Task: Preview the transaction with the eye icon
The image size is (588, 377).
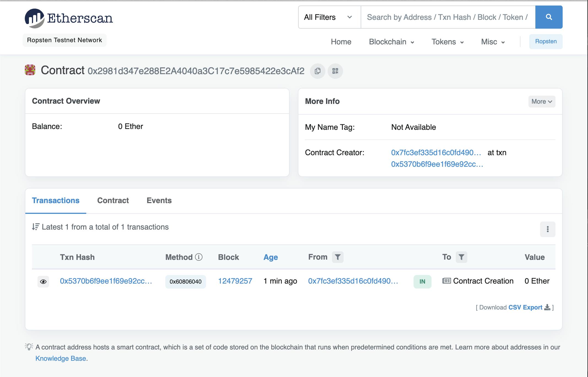Action: (44, 281)
